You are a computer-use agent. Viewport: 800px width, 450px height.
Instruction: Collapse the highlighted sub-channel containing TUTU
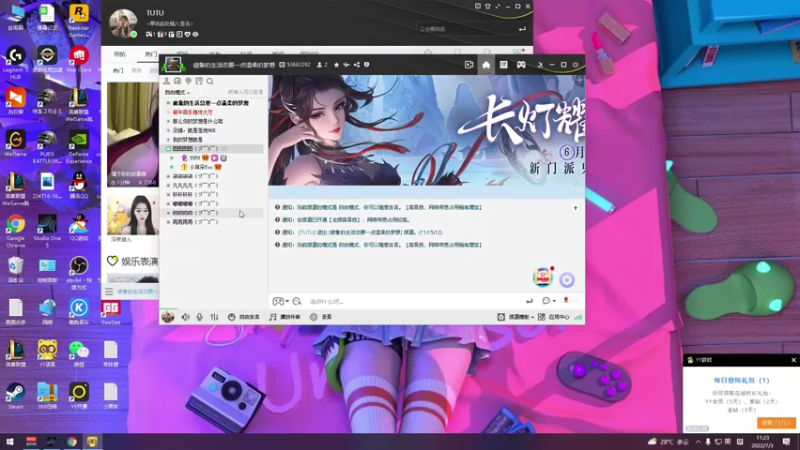pyautogui.click(x=168, y=148)
